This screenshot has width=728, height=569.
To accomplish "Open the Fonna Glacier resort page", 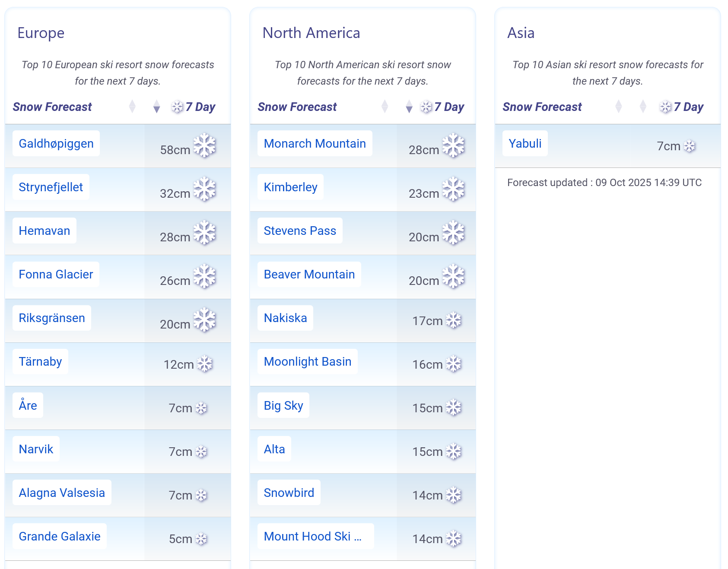I will coord(56,274).
